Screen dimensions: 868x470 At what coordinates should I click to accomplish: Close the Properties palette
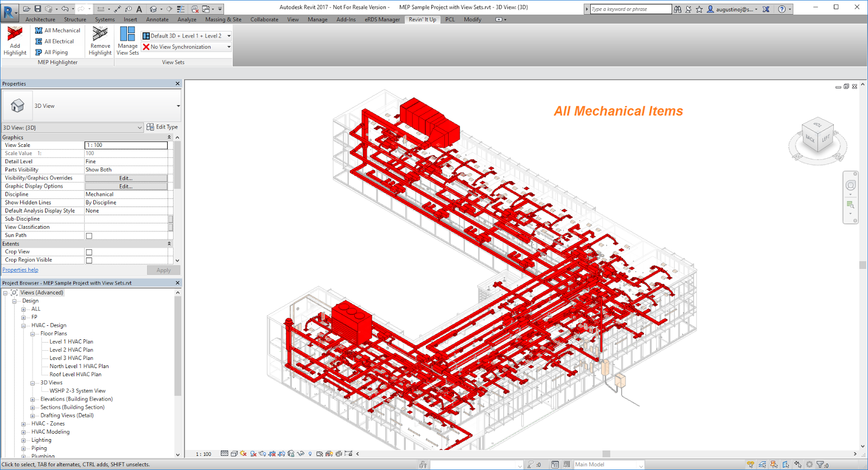[177, 83]
